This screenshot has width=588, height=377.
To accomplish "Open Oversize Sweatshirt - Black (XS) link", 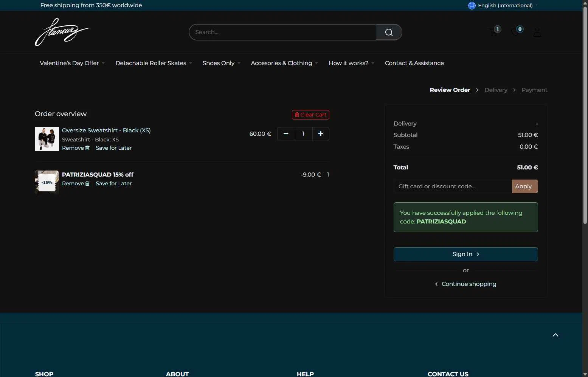I will pos(106,130).
